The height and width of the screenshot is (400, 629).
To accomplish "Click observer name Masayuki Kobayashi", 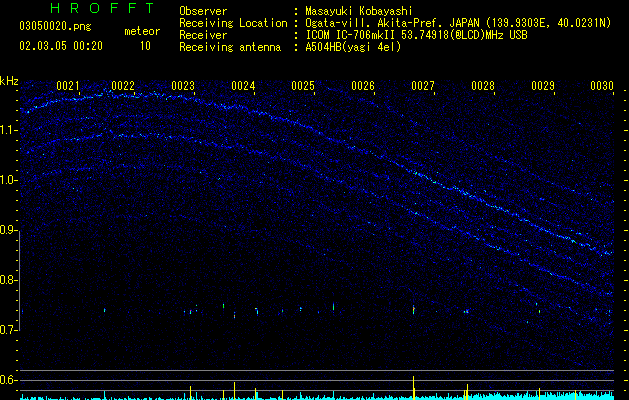I will 359,11.
